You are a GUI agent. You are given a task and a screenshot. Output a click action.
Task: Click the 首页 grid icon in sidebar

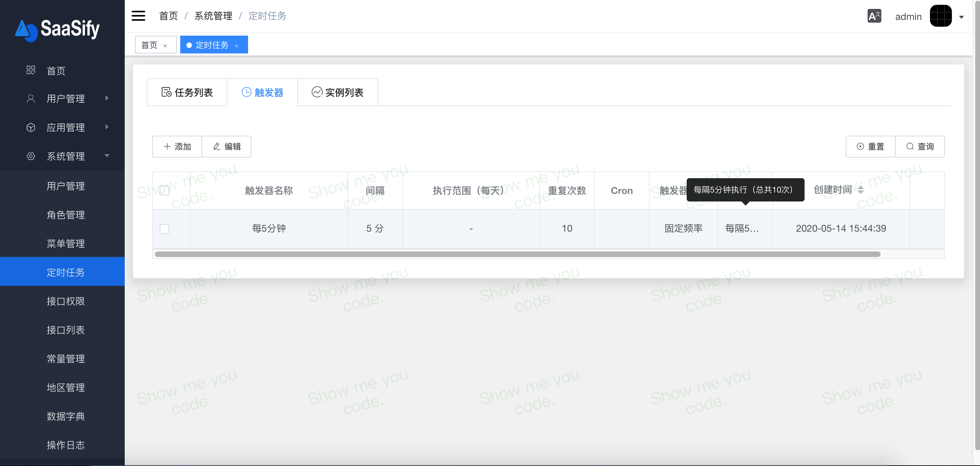pos(31,70)
